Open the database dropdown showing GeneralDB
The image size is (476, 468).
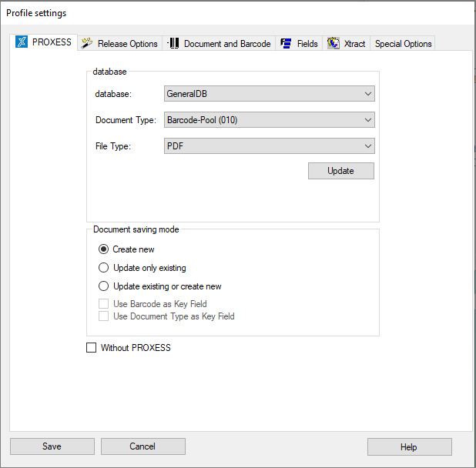270,94
